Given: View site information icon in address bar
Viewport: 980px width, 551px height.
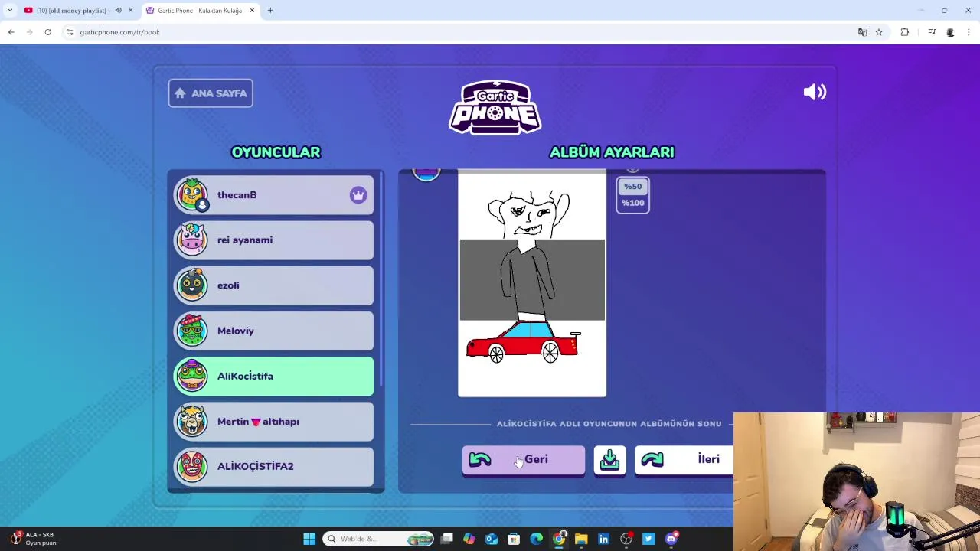Looking at the screenshot, I should pos(70,32).
